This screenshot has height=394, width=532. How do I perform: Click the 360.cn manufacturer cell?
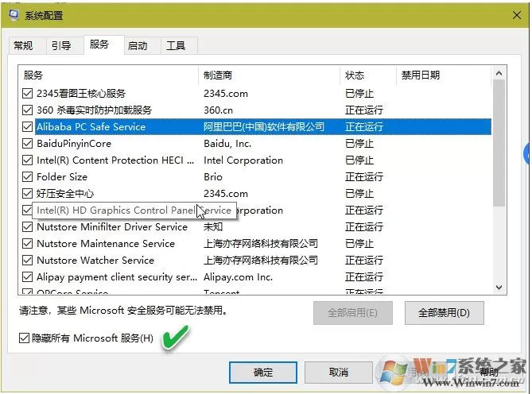pyautogui.click(x=218, y=110)
